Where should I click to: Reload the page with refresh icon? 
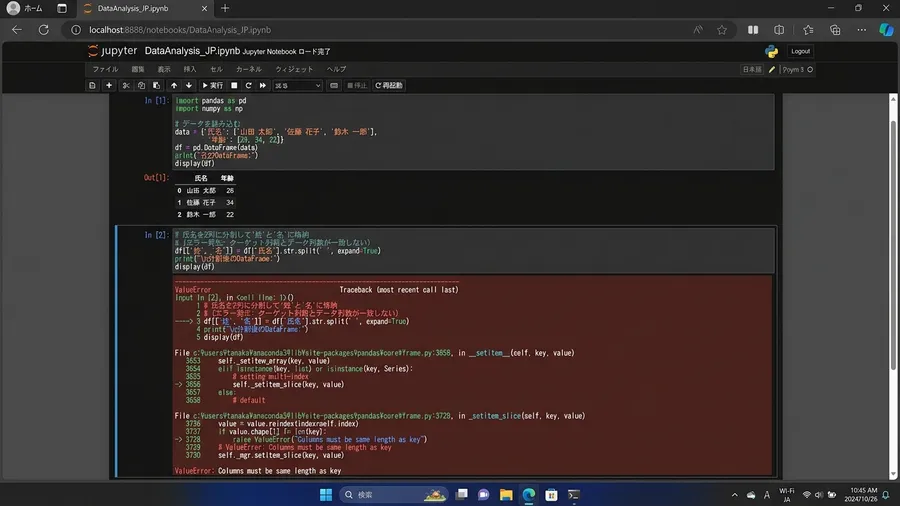44,30
